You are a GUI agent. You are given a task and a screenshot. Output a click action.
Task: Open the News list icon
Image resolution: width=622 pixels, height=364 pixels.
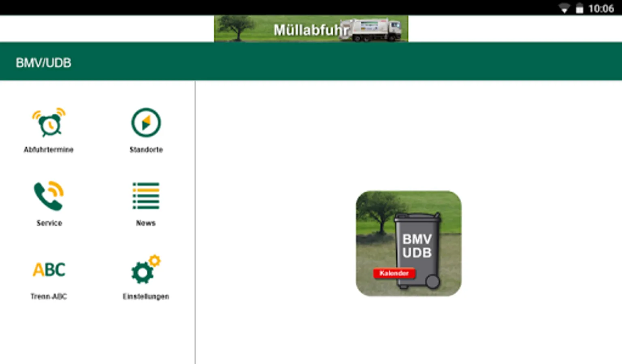click(x=146, y=196)
